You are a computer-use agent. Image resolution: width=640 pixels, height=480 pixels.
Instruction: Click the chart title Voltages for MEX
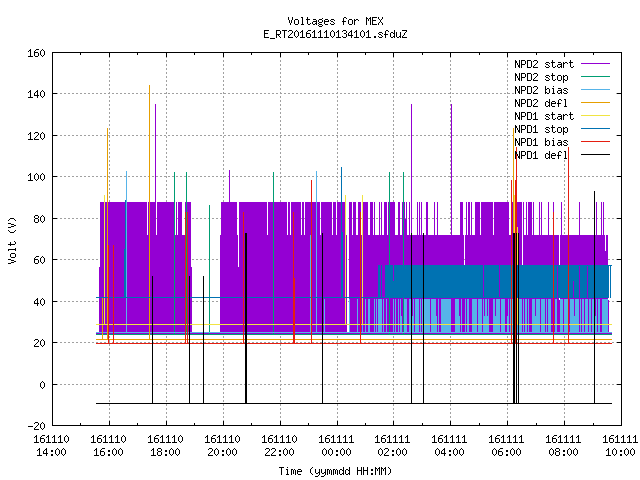coord(336,21)
